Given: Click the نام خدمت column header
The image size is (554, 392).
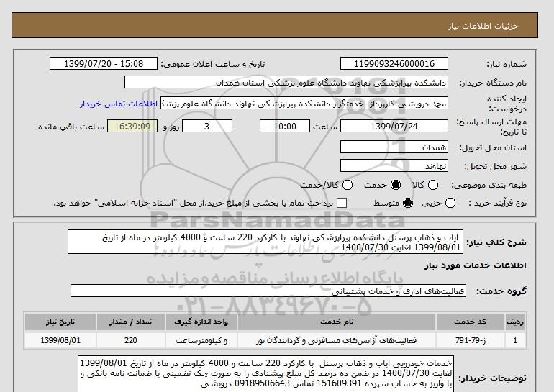Looking at the screenshot, I should 337,322.
